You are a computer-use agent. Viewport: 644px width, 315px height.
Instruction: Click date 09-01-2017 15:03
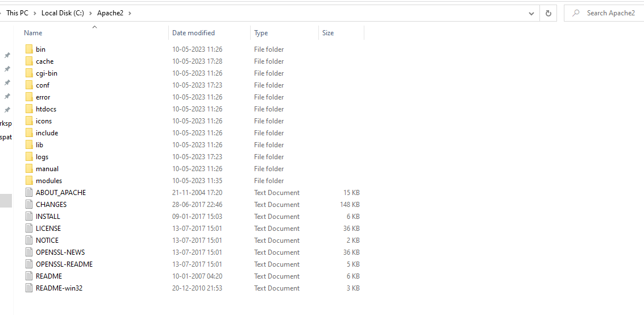pyautogui.click(x=197, y=217)
